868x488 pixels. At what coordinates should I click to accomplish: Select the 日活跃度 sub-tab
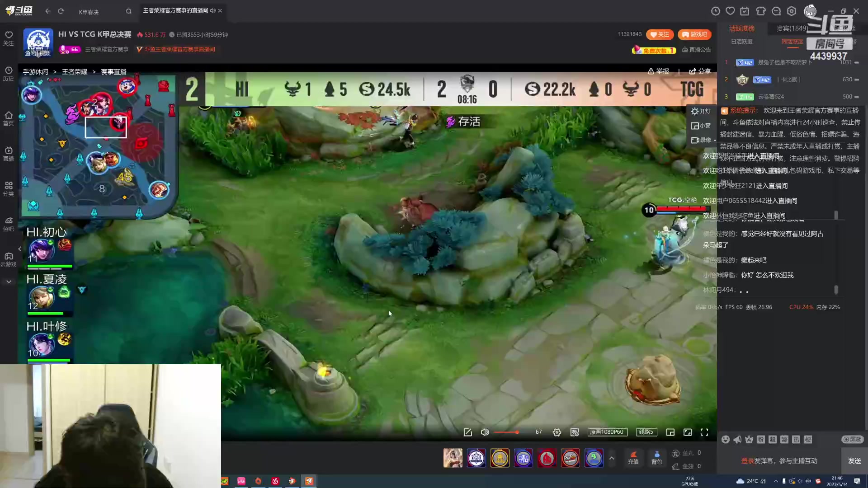tap(742, 42)
